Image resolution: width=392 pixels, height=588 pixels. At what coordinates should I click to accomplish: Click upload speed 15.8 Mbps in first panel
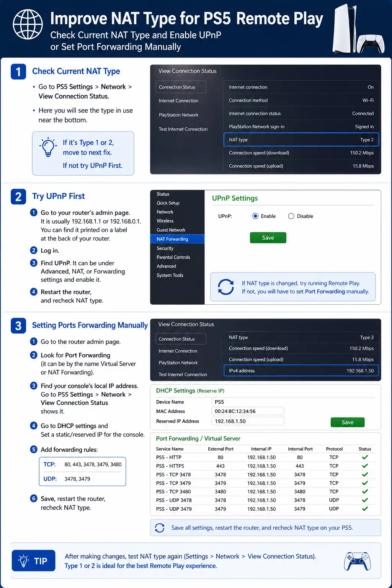pyautogui.click(x=301, y=166)
